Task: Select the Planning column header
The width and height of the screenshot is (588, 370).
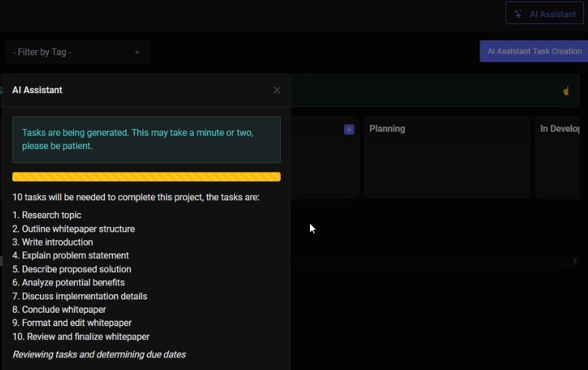Action: coord(387,128)
